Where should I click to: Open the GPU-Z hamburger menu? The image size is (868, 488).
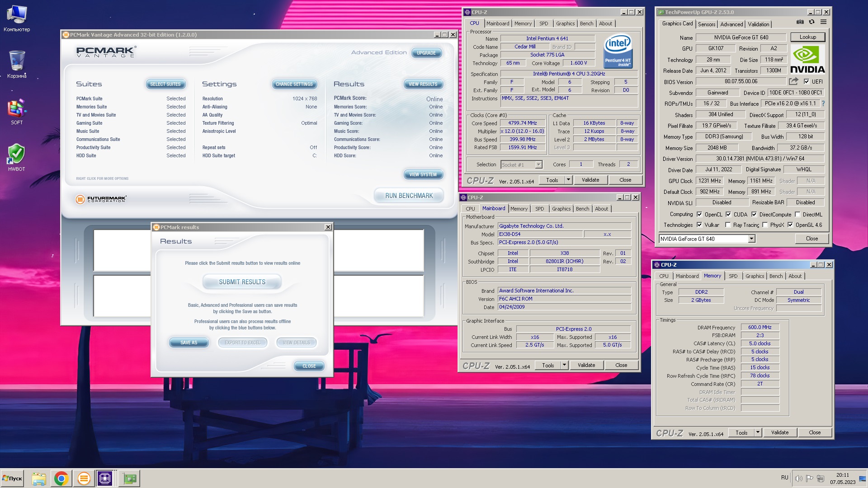[823, 22]
